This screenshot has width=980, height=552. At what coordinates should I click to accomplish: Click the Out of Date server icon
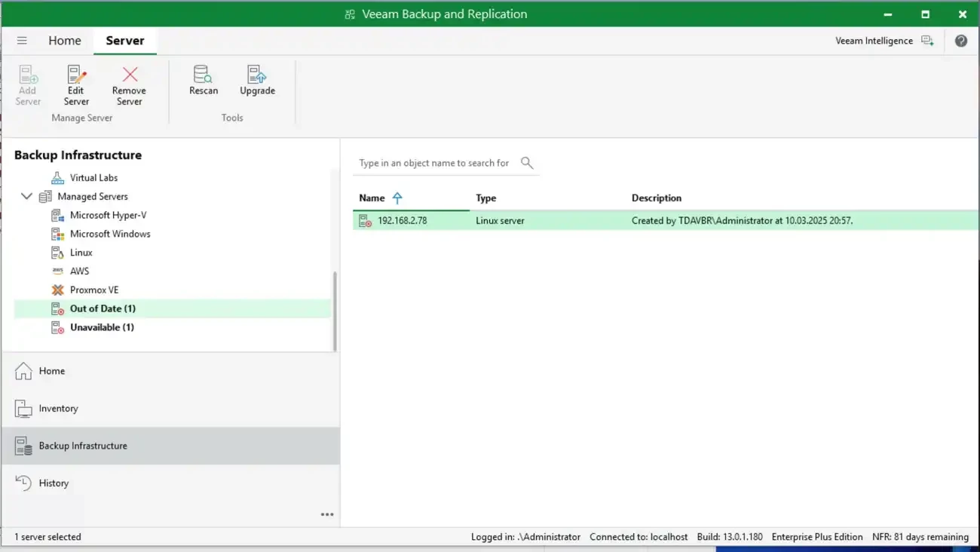[57, 309]
